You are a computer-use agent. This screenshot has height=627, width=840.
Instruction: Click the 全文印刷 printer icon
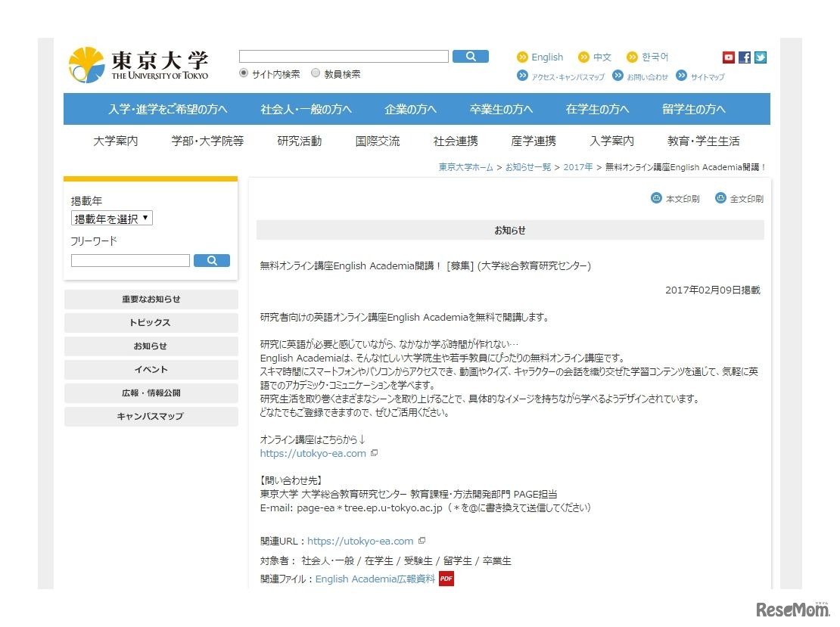[721, 197]
